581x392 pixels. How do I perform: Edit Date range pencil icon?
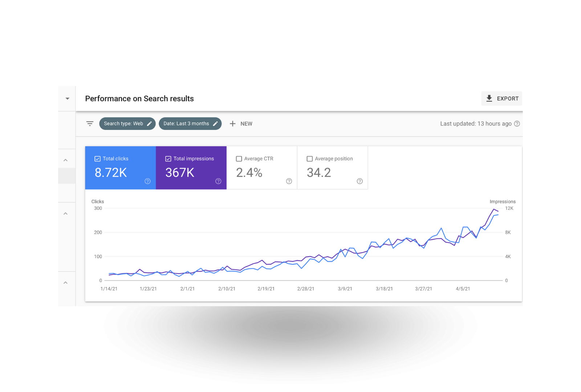(215, 124)
